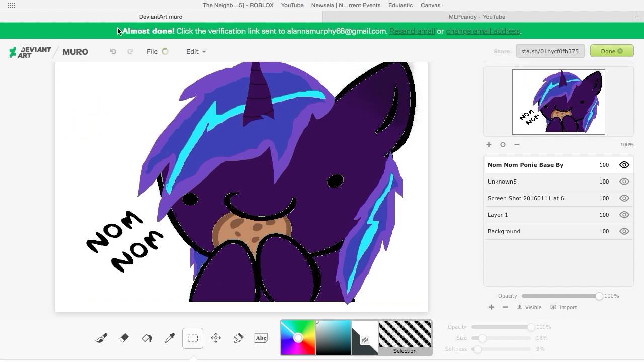Open the Edit dropdown menu

click(196, 51)
